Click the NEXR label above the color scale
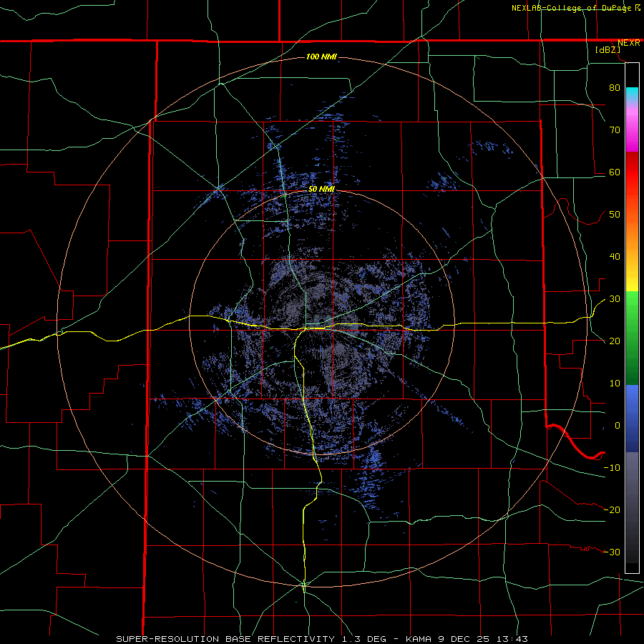 [628, 43]
